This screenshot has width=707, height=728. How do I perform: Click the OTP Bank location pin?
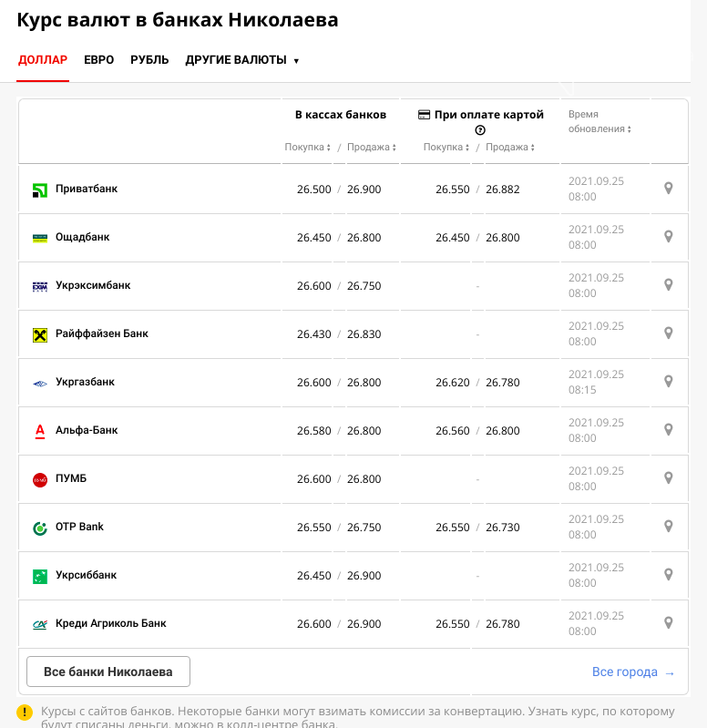pos(668,527)
